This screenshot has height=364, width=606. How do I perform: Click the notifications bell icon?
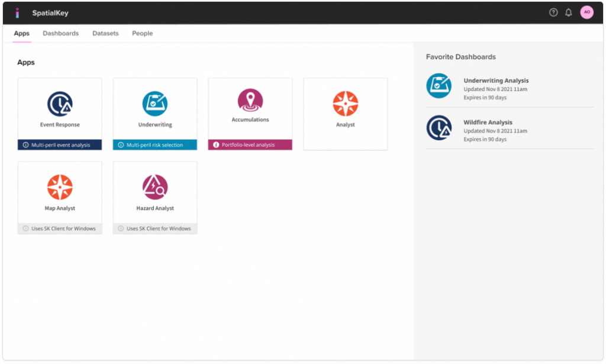tap(569, 12)
